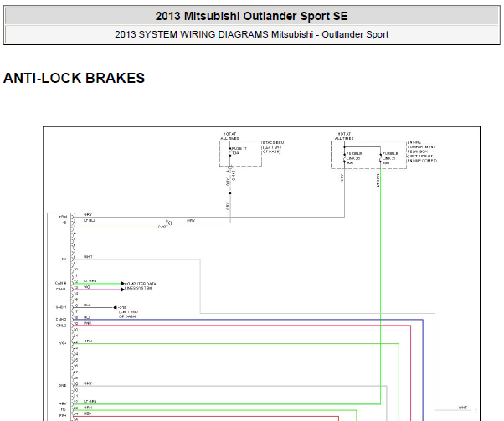Click the 'GRN' wire label at pin 33
The image size is (504, 421).
[88, 408]
